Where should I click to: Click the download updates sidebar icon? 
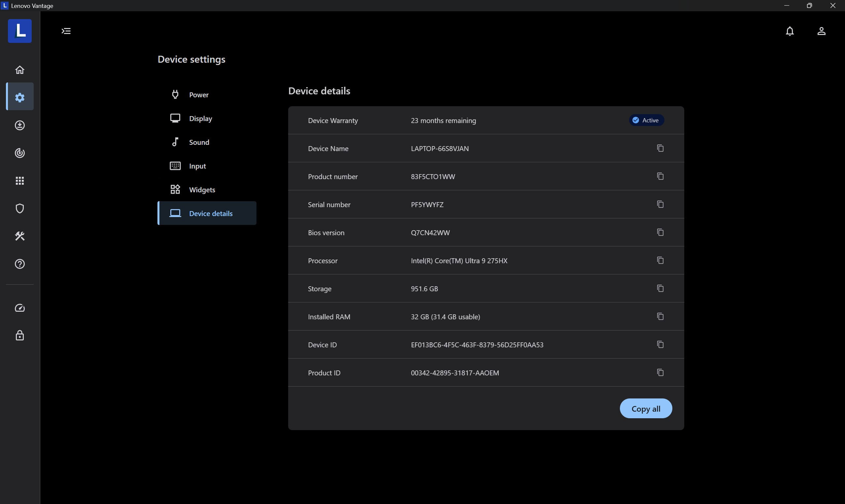point(20,125)
